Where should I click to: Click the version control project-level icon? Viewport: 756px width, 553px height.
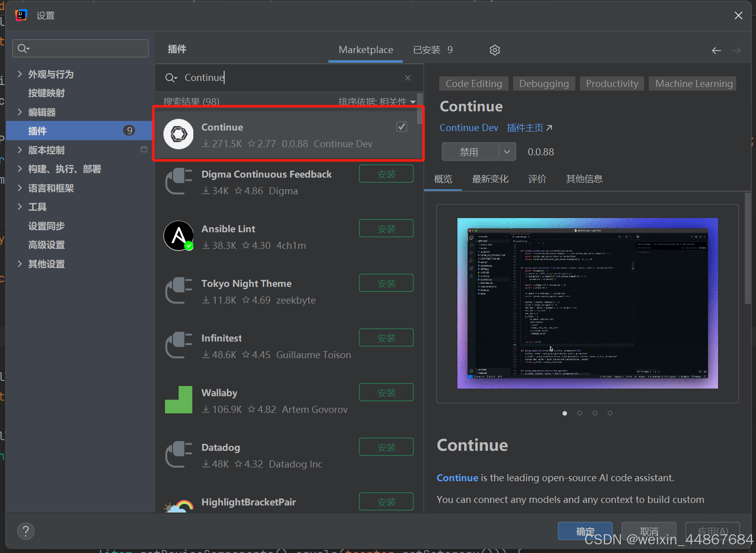144,150
